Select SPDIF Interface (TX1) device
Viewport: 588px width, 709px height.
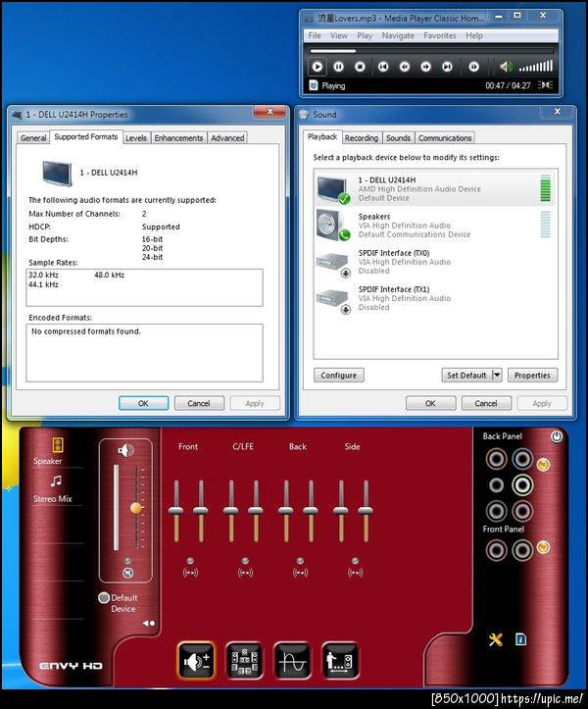pyautogui.click(x=435, y=298)
